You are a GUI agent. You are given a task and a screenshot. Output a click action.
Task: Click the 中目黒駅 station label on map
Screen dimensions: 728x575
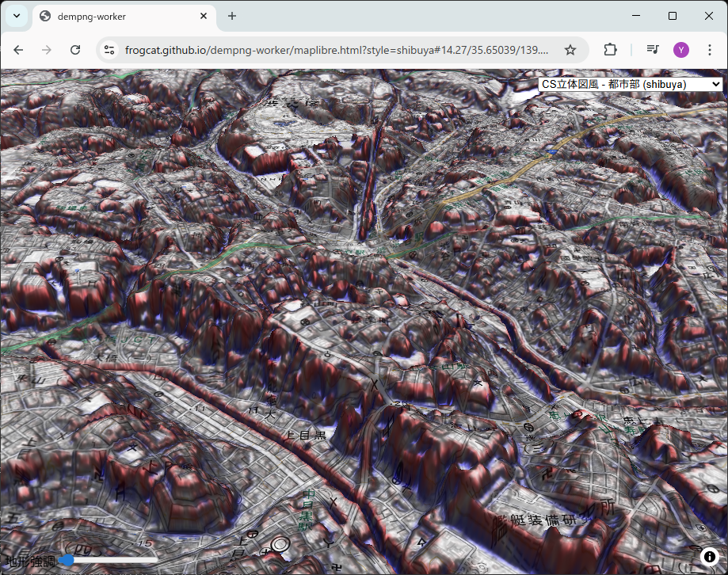[x=307, y=511]
